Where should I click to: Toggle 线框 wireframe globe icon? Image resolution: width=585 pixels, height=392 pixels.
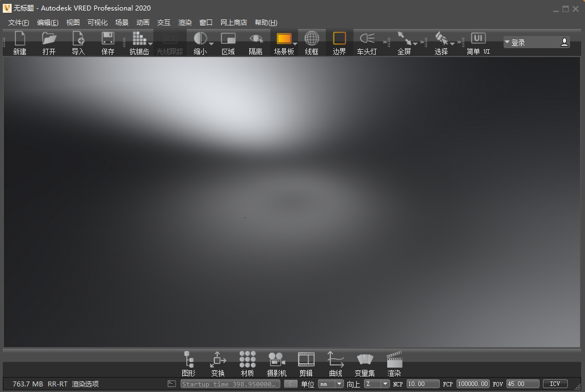pyautogui.click(x=311, y=38)
